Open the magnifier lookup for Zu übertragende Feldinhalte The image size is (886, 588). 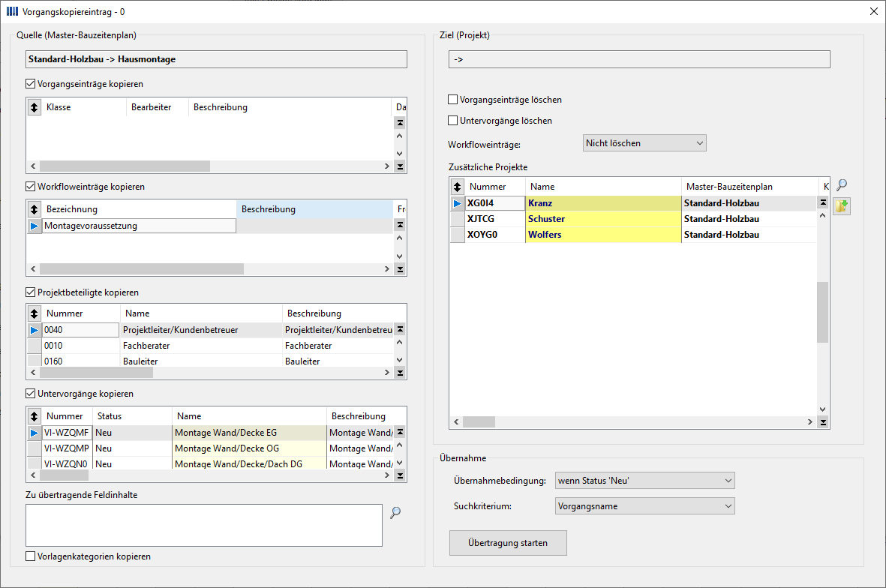[x=395, y=512]
